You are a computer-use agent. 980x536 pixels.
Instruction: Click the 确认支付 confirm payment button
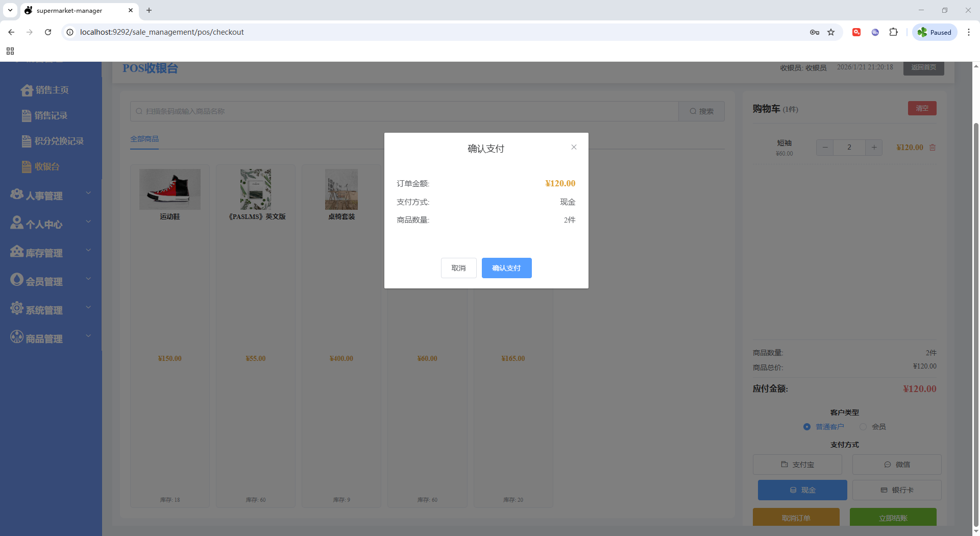pyautogui.click(x=506, y=268)
